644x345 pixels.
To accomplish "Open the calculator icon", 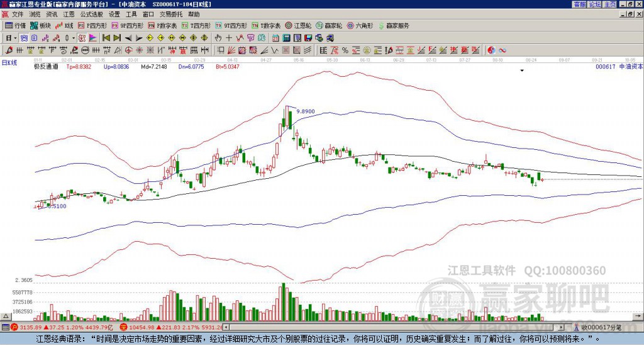I will [x=286, y=38].
